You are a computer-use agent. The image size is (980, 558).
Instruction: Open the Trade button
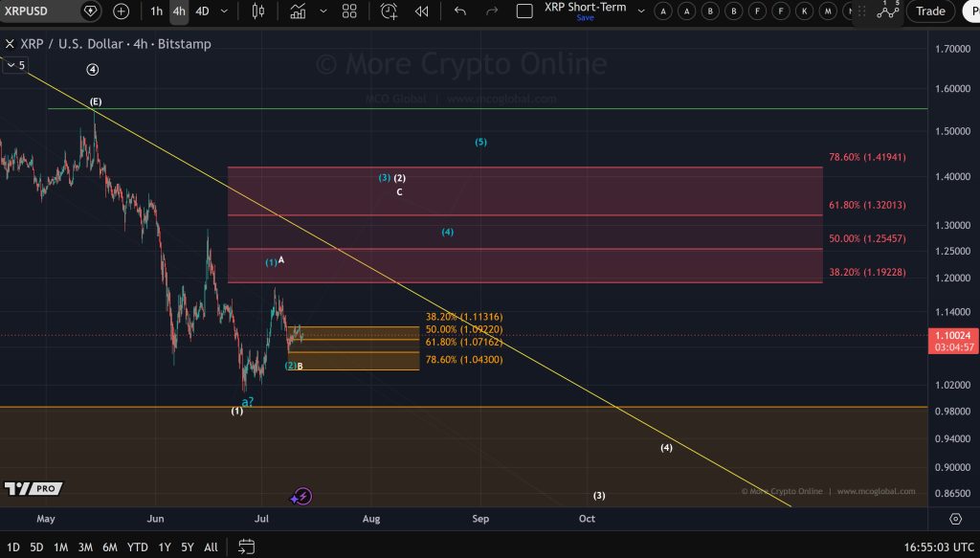point(930,11)
